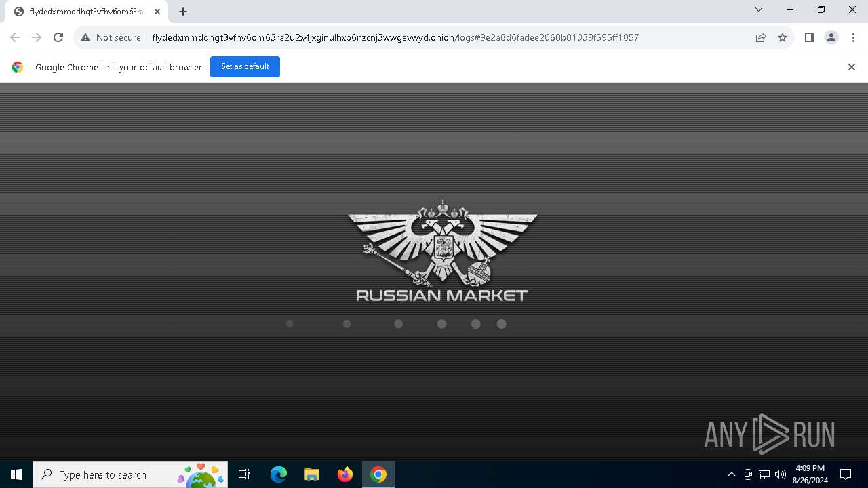
Task: Go forward to next page
Action: 37,37
